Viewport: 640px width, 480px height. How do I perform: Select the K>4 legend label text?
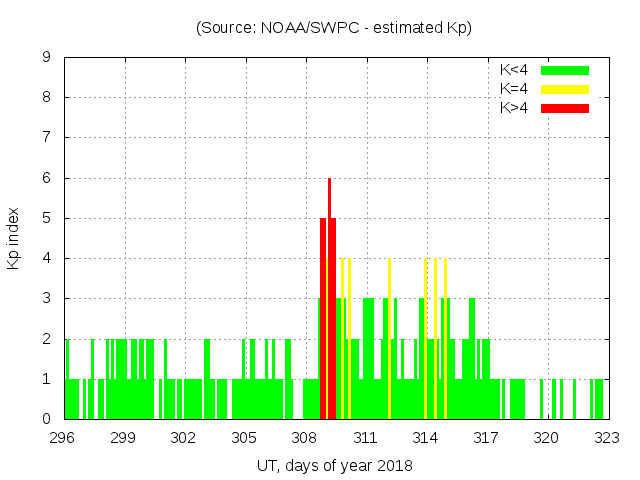tap(514, 108)
